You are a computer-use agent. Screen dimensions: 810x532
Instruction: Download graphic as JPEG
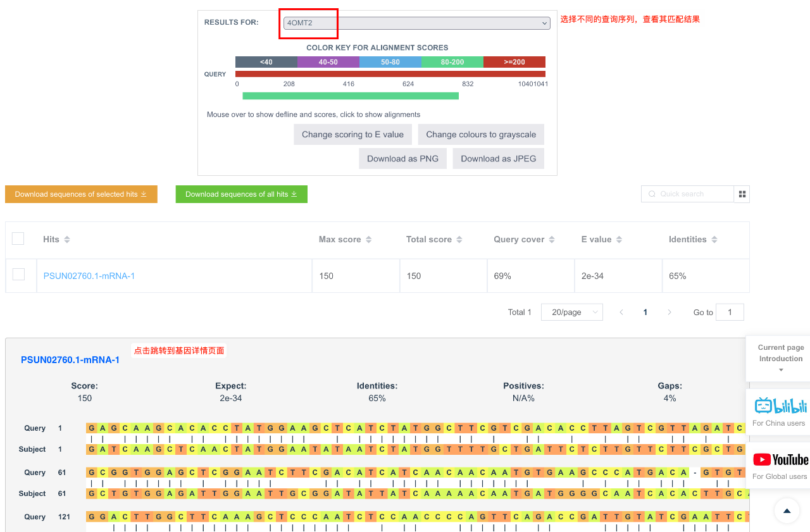coord(499,158)
